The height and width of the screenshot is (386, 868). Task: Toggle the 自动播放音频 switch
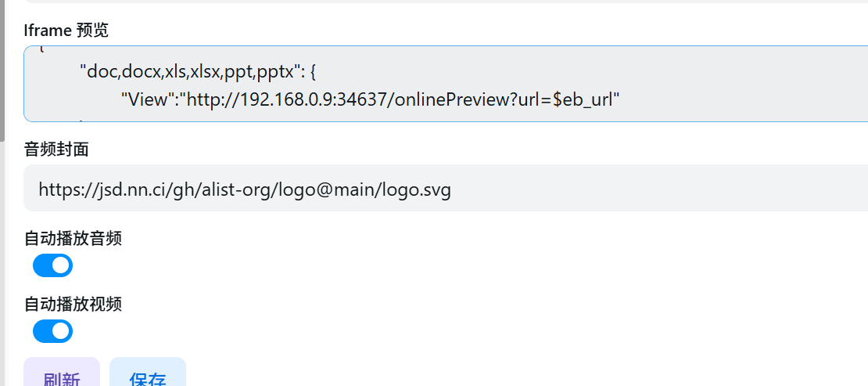click(x=52, y=265)
